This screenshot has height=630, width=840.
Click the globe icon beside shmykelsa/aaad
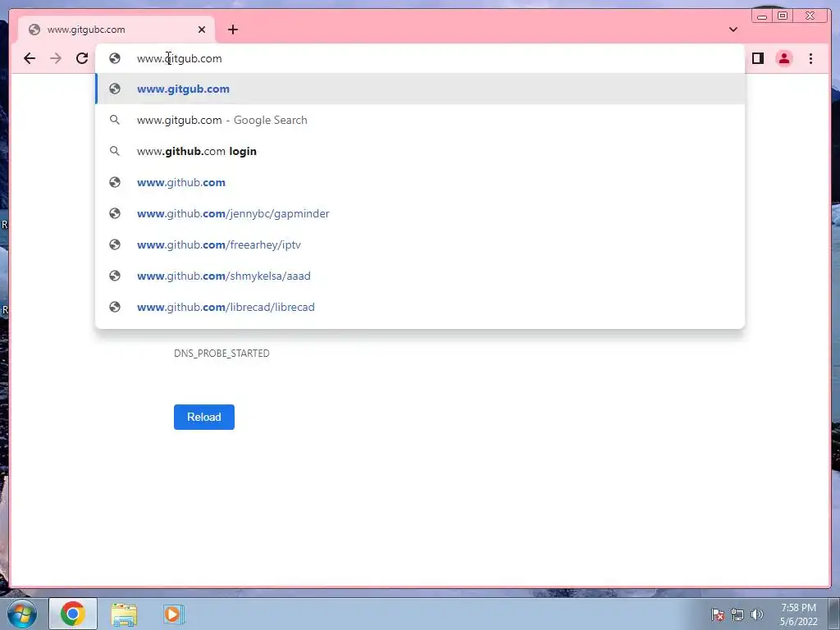115,276
